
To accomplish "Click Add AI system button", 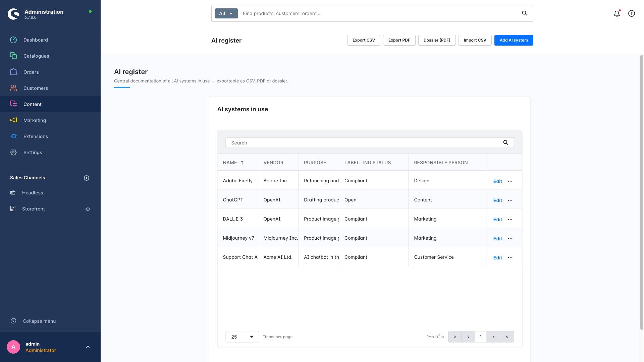I will 514,40.
